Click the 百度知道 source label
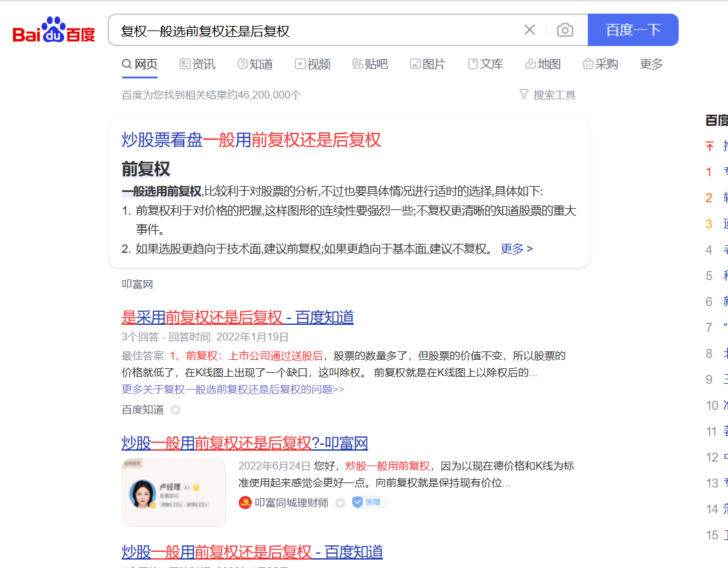The height and width of the screenshot is (568, 728). tap(143, 410)
